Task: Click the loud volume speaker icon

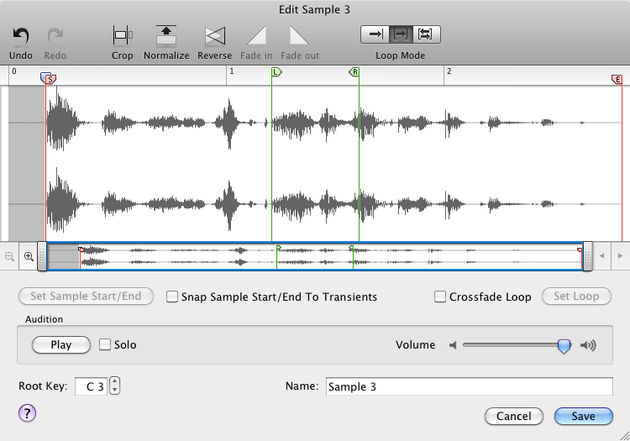Action: pos(588,345)
